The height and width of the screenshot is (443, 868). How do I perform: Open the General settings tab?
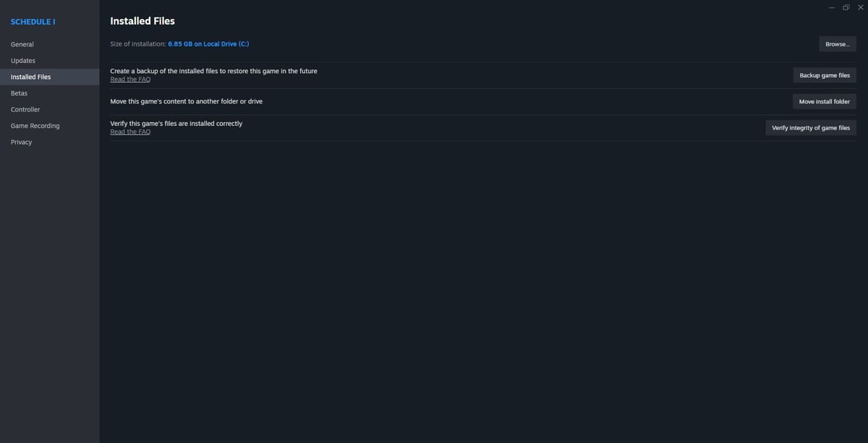click(x=22, y=44)
